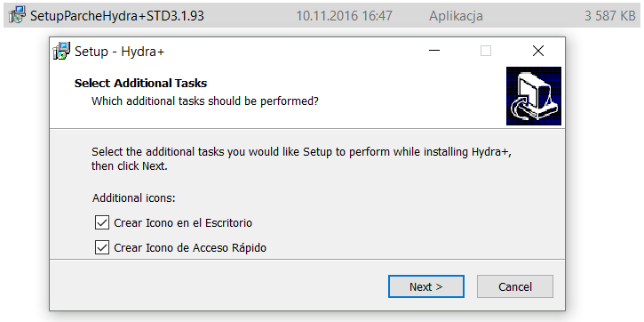Click the Setup - Hydra+ title text
644x322 pixels.
click(x=120, y=52)
